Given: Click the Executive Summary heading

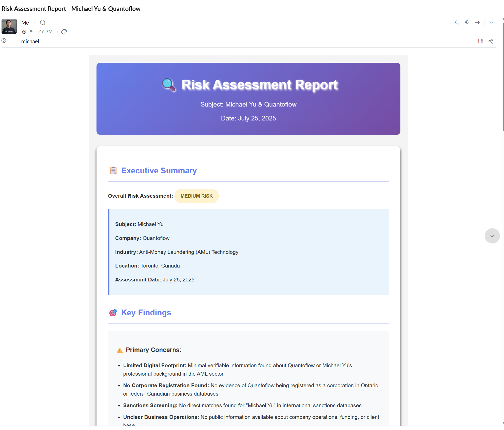Looking at the screenshot, I should pos(159,171).
